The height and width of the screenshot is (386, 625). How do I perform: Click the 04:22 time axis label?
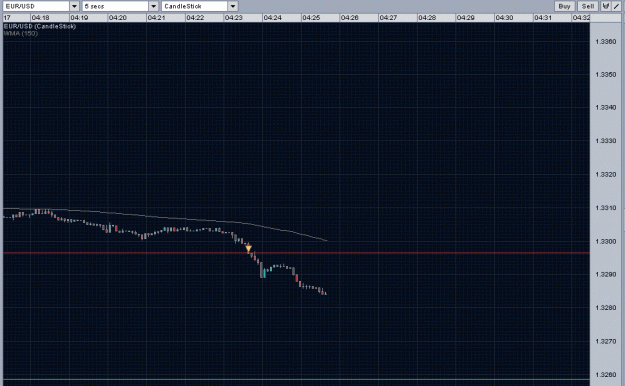(x=195, y=18)
